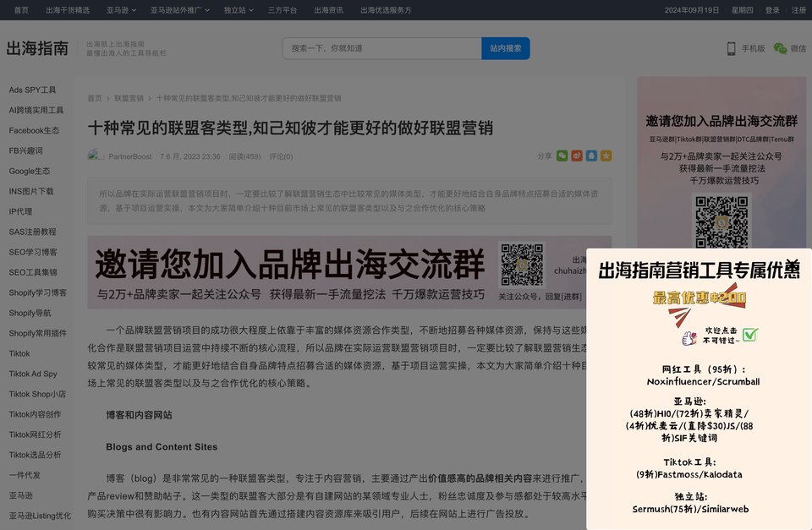The image size is (812, 530).
Task: Open Google生态 sidebar category
Action: tap(30, 171)
